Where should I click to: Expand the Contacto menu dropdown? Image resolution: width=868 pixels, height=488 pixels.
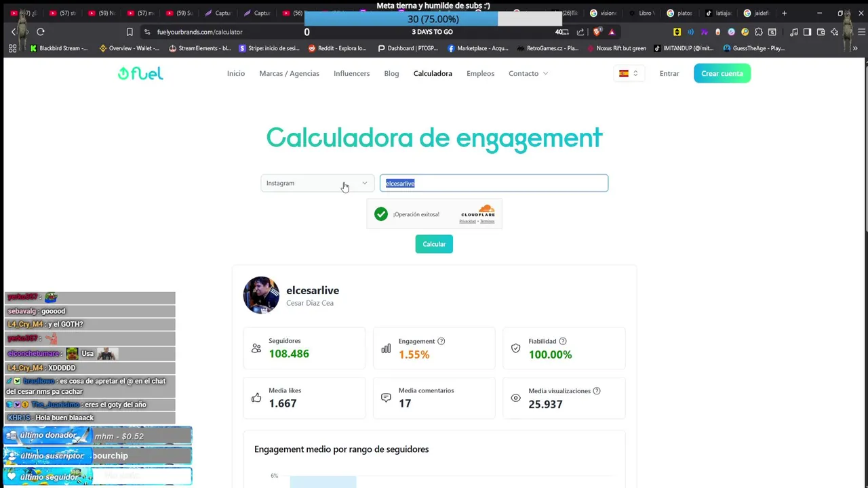[528, 73]
